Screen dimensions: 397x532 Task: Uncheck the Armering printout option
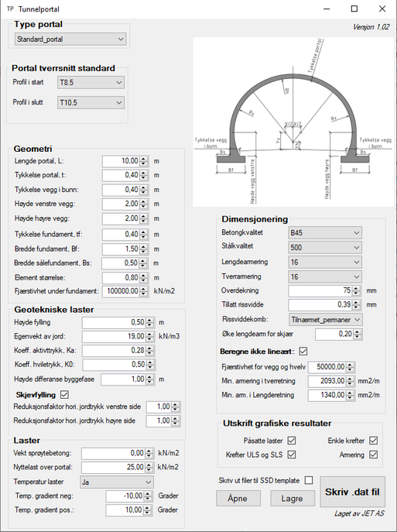(373, 455)
